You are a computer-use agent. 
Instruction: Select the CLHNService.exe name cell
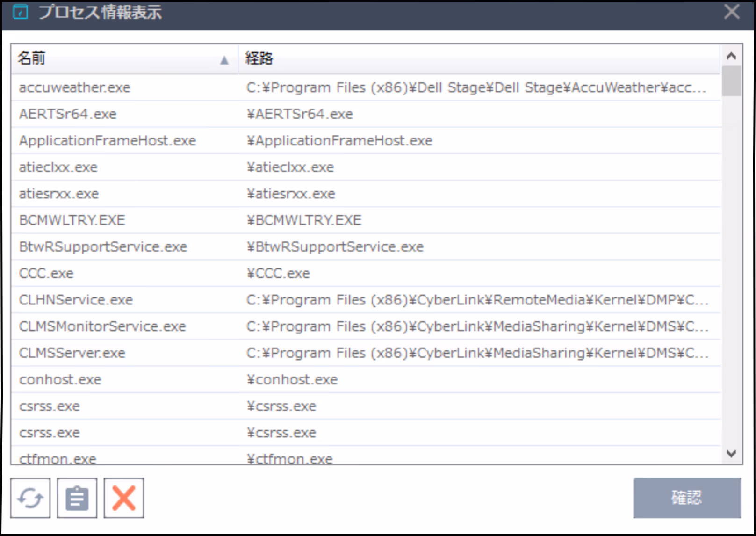[x=125, y=300]
